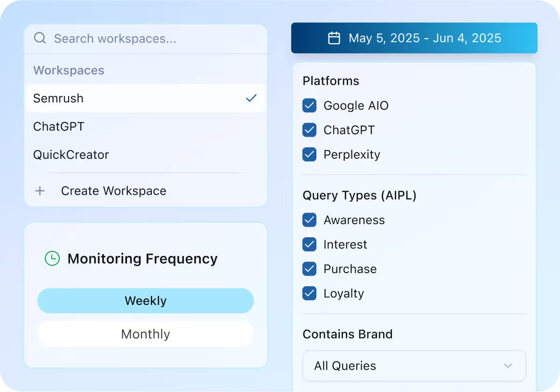Select the Semrush workspace
The height and width of the screenshot is (392, 560).
click(145, 98)
